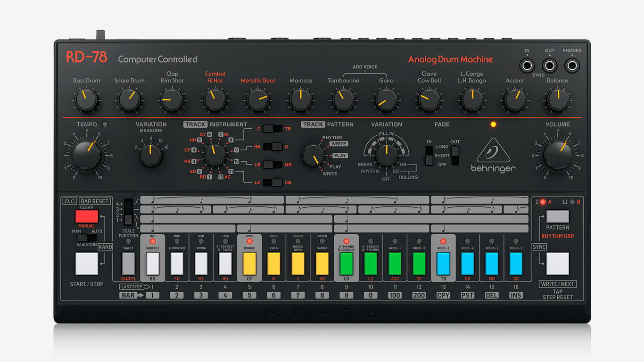Click the Track Pattern mode knob
This screenshot has width=644, height=362.
tap(313, 155)
